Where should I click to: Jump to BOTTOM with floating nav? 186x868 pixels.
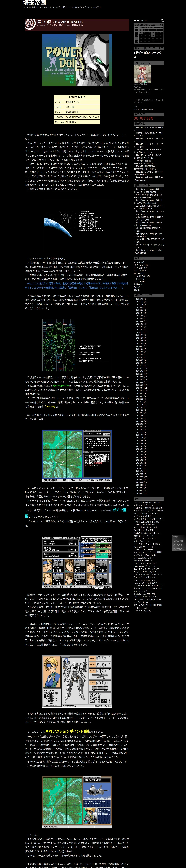pos(179,549)
